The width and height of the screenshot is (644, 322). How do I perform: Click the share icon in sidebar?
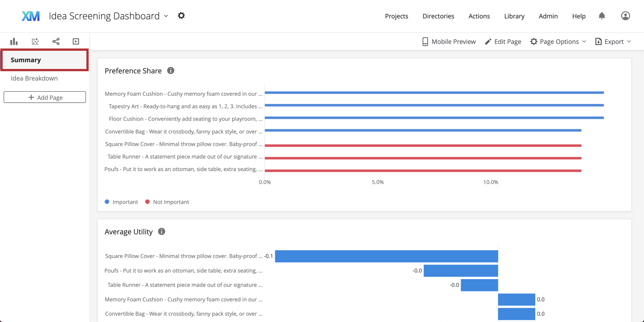coord(56,41)
